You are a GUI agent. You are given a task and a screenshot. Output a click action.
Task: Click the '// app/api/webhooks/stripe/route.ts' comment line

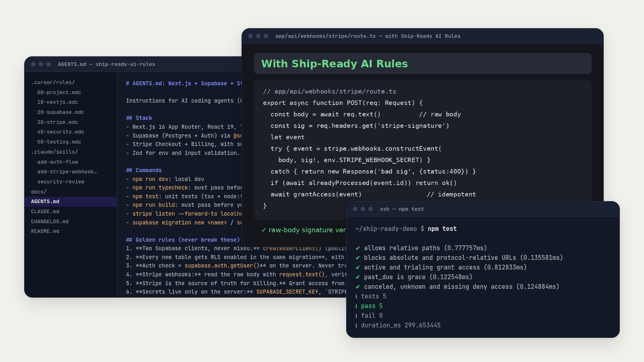click(330, 91)
